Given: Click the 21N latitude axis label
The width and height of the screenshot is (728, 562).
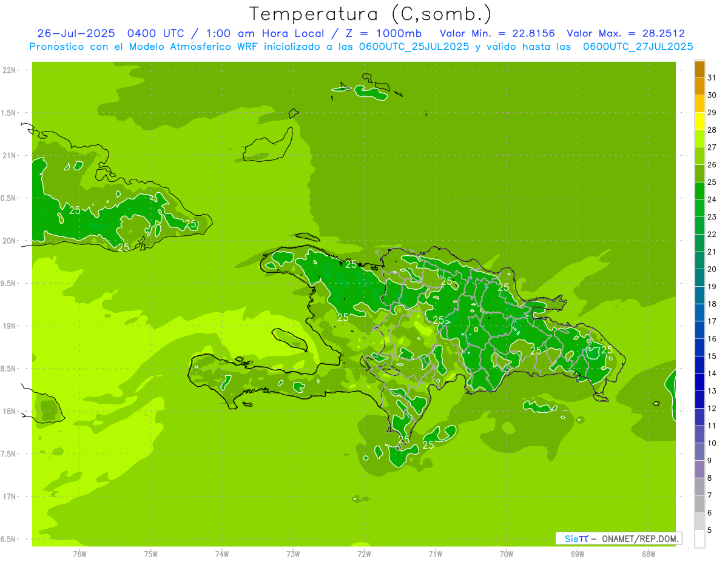Looking at the screenshot, I should click(x=9, y=155).
